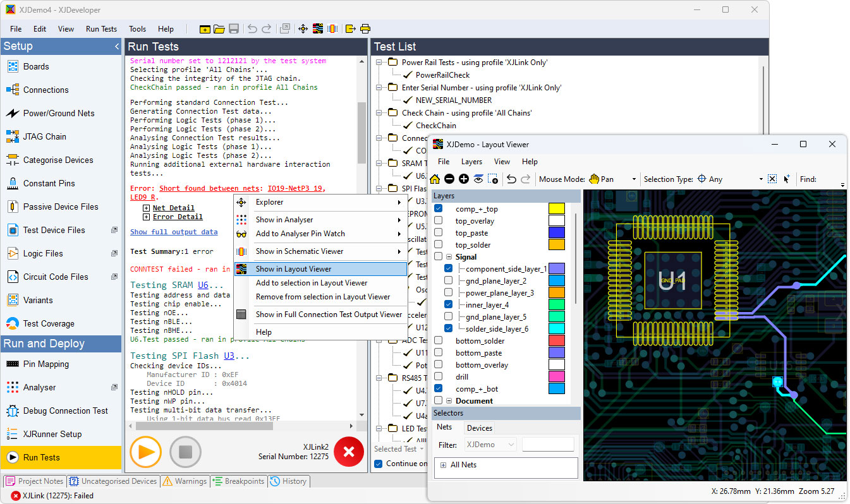Image resolution: width=850 pixels, height=504 pixels.
Task: Toggle the inner_layer_4 checkbox
Action: [449, 304]
